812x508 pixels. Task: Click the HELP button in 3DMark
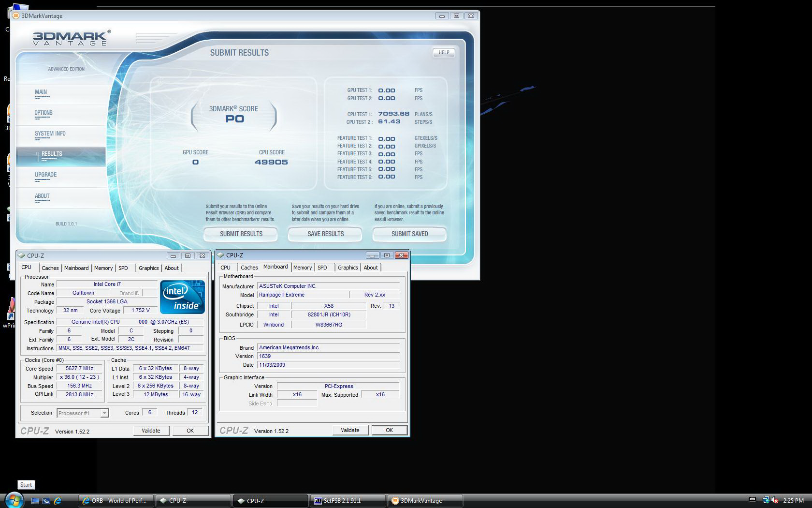[x=444, y=52]
